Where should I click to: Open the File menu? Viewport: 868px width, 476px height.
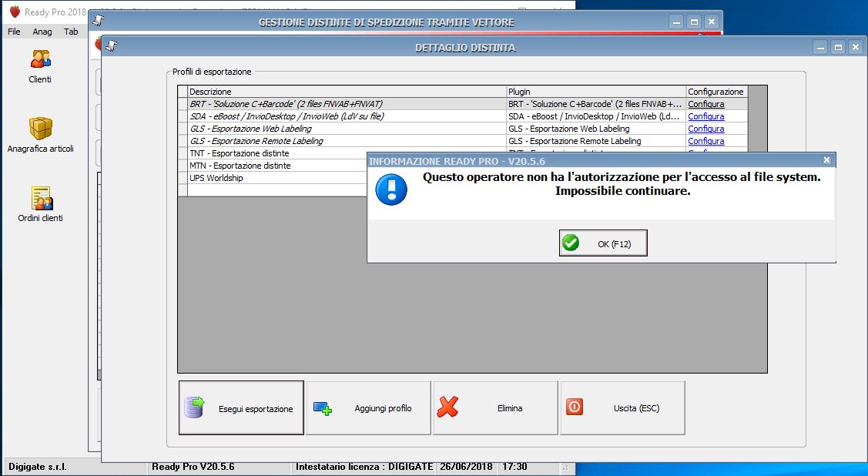(x=14, y=32)
